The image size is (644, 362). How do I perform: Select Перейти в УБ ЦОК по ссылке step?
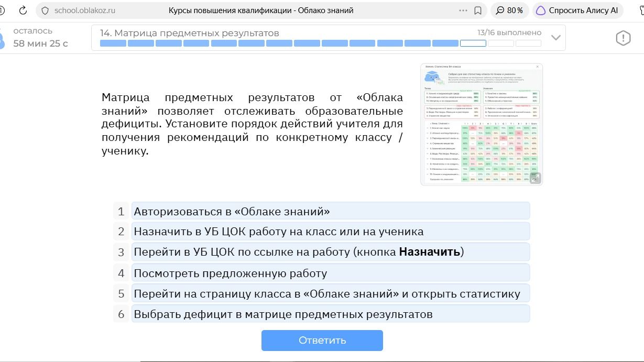coord(331,252)
